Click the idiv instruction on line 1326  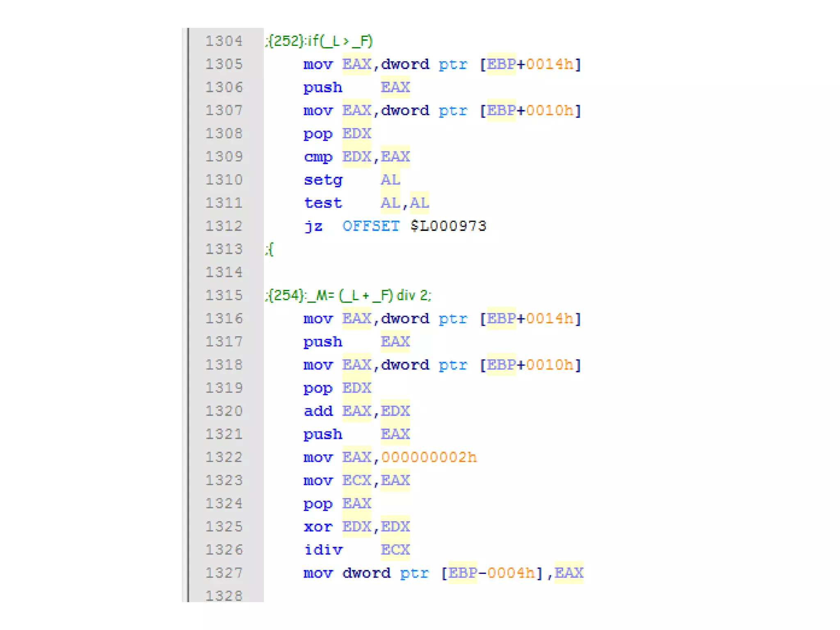pos(323,550)
